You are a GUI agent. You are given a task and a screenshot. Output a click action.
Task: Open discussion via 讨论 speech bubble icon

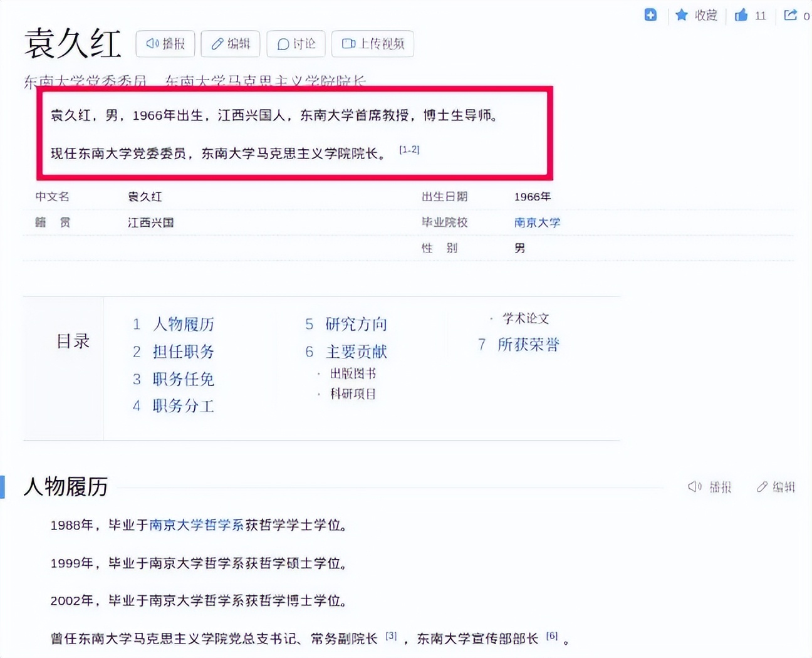pos(283,44)
